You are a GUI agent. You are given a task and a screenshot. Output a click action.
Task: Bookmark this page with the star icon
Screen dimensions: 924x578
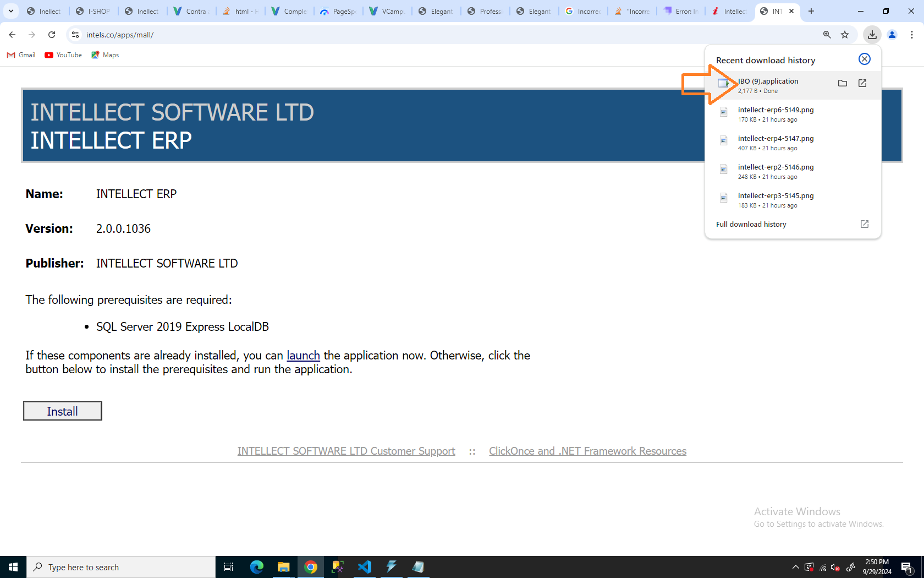[x=845, y=35]
